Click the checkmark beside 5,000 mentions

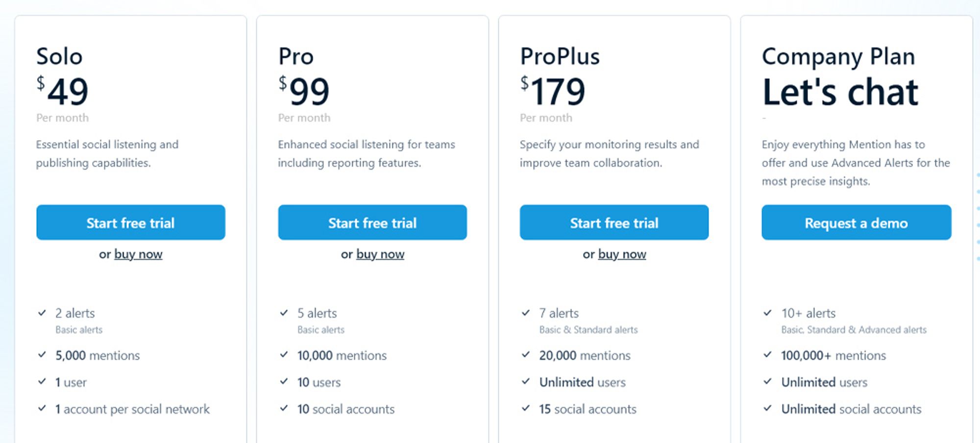(x=42, y=355)
